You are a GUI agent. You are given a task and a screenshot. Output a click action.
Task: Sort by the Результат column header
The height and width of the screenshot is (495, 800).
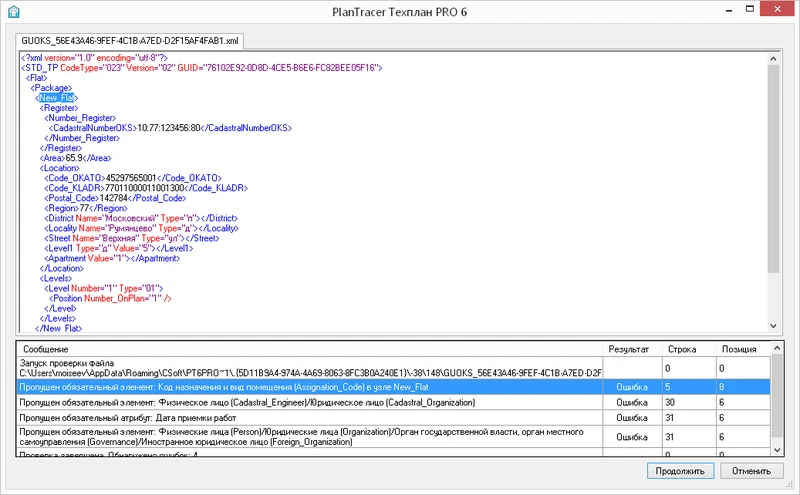630,349
